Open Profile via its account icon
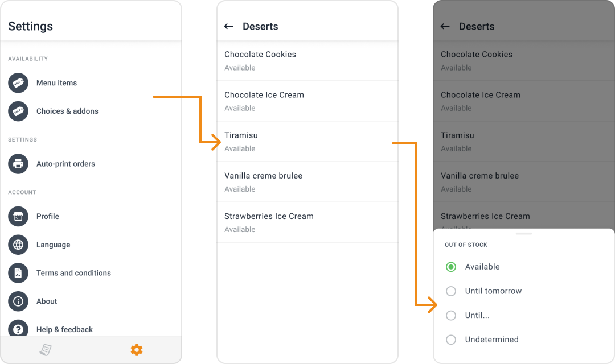 point(18,216)
